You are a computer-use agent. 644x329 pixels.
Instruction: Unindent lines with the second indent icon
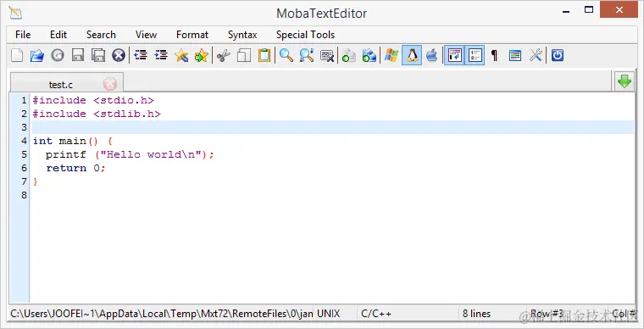point(161,55)
